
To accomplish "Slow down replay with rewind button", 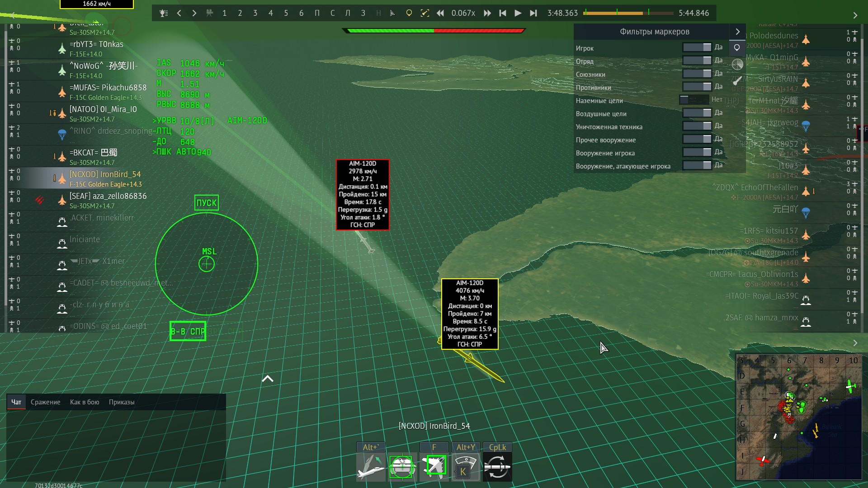I will point(440,13).
